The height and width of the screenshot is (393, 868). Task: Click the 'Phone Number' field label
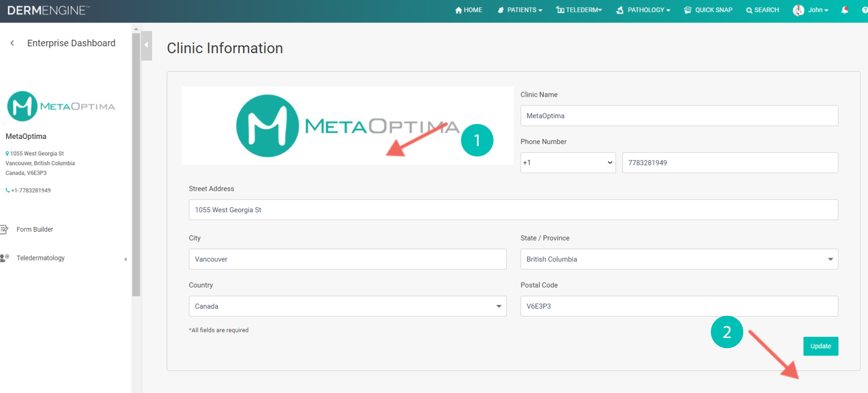pyautogui.click(x=544, y=142)
